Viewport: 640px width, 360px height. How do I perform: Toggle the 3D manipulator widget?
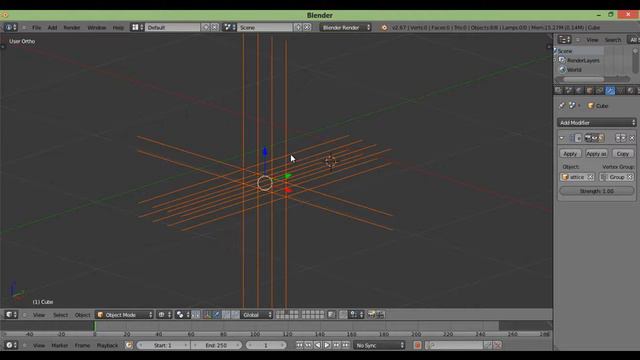207,315
